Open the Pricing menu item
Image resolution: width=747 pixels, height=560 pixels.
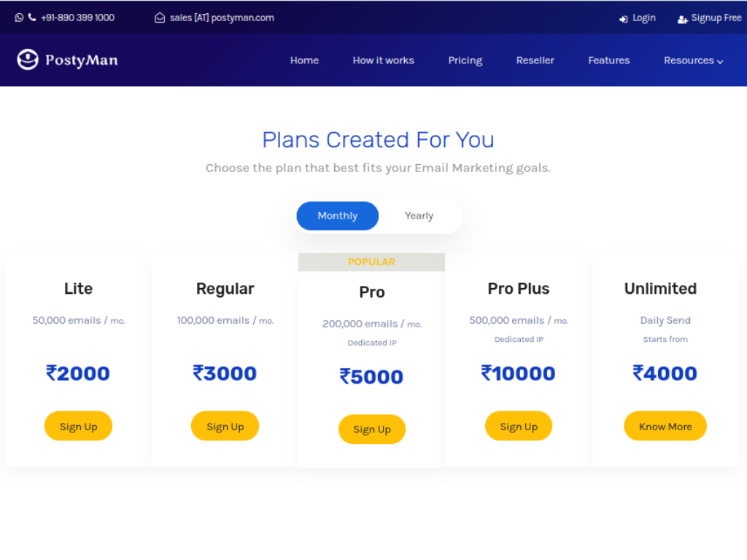pyautogui.click(x=465, y=61)
